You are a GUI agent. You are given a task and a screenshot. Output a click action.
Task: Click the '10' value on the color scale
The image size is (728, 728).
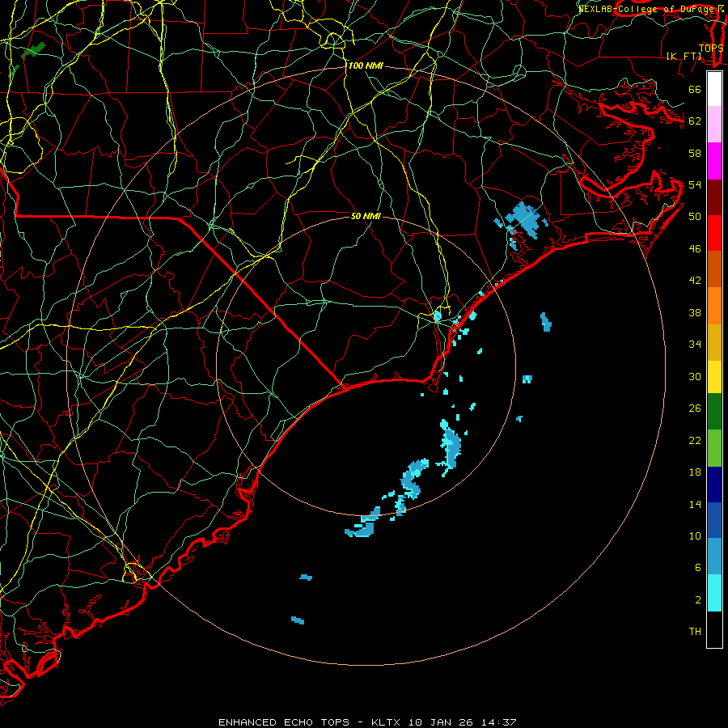pyautogui.click(x=695, y=535)
